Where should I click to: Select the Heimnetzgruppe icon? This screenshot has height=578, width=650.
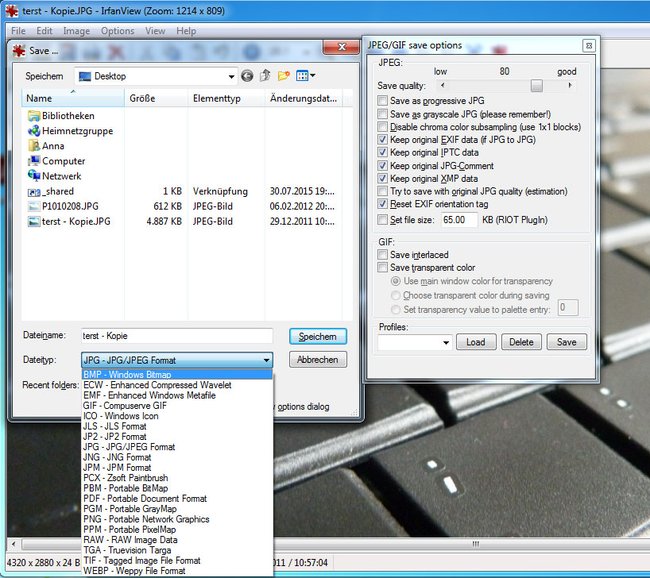(34, 131)
